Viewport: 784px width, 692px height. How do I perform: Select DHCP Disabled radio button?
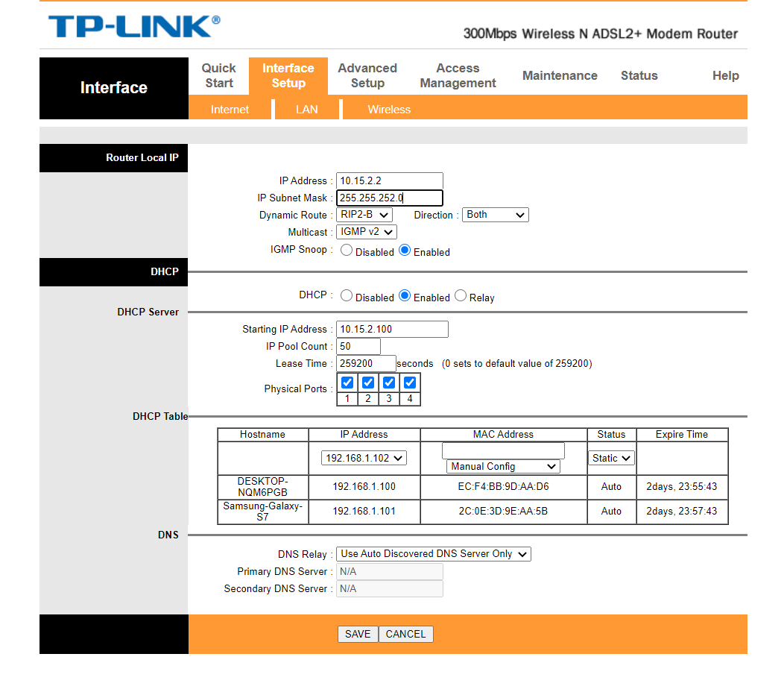[346, 296]
